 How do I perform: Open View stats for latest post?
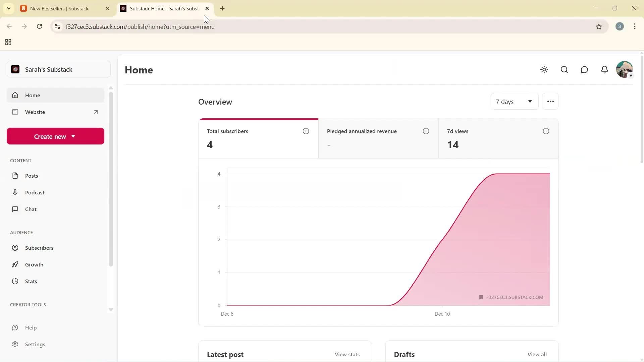click(347, 354)
